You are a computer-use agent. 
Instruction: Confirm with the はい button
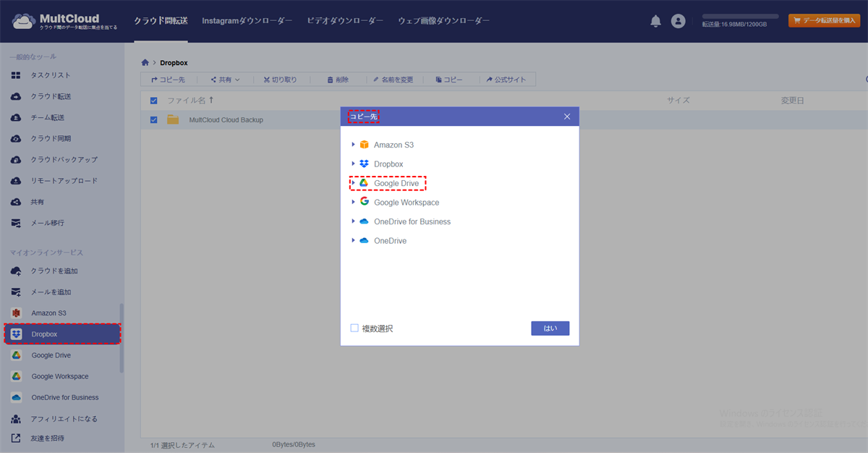coord(550,329)
